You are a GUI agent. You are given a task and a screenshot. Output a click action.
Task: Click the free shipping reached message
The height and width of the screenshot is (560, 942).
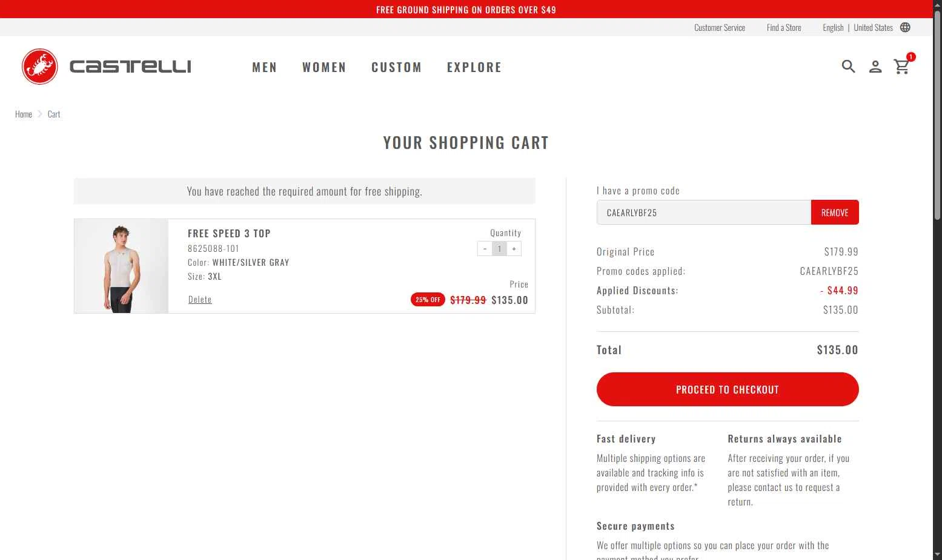pos(305,191)
